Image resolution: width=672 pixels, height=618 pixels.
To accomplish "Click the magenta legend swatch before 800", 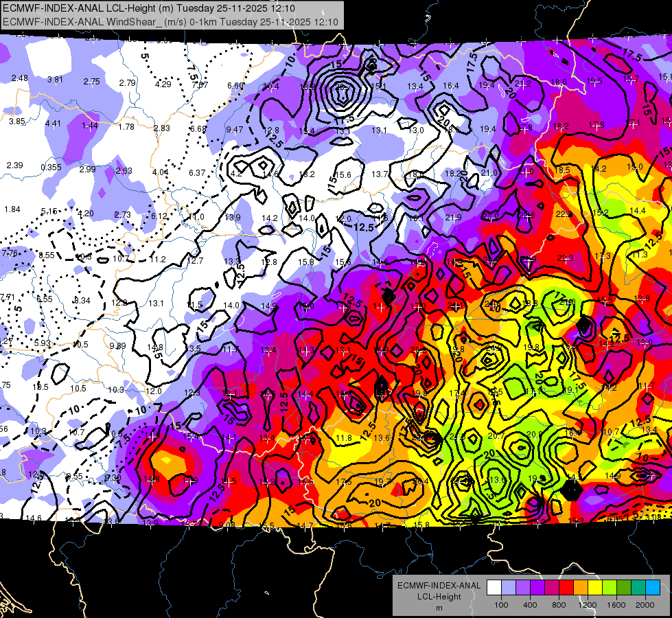I will tap(552, 588).
